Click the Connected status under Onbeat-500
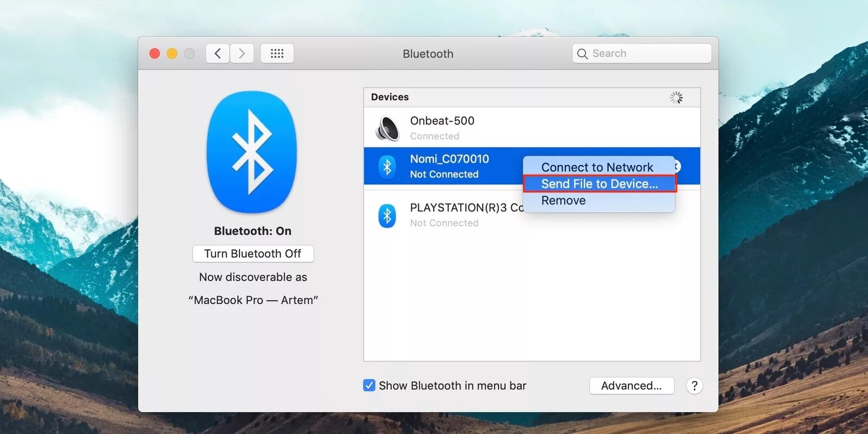The width and height of the screenshot is (868, 434). pos(435,136)
